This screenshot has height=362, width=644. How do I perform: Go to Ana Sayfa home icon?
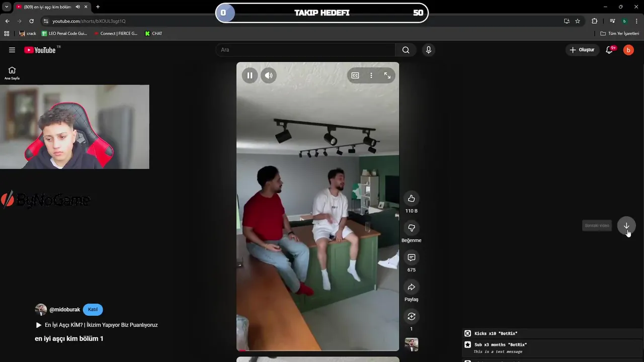tap(12, 73)
